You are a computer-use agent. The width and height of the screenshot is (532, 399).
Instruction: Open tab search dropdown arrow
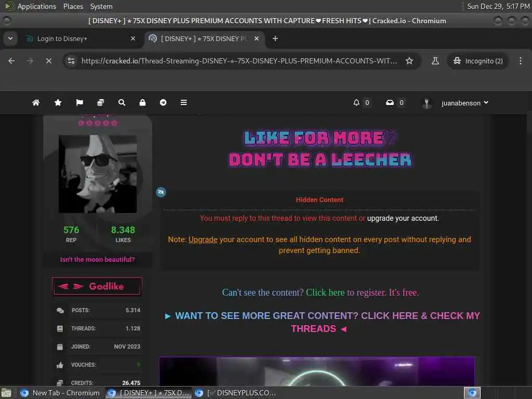[10, 38]
